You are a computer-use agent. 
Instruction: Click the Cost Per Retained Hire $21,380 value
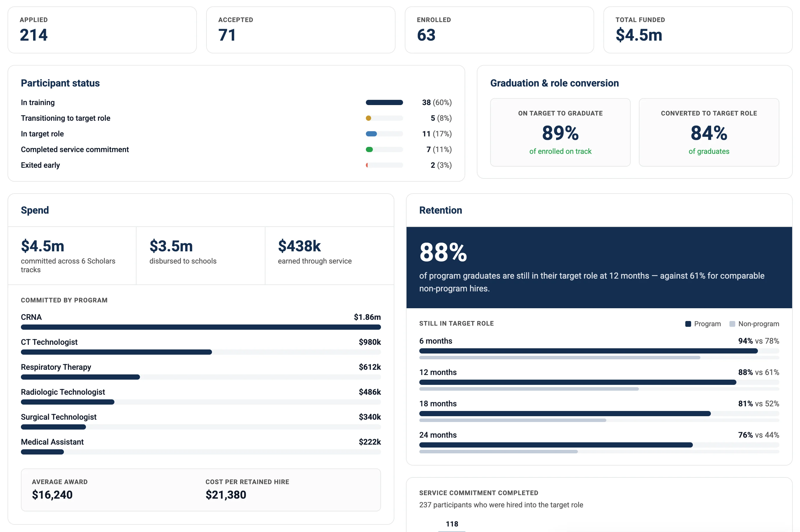(x=226, y=495)
